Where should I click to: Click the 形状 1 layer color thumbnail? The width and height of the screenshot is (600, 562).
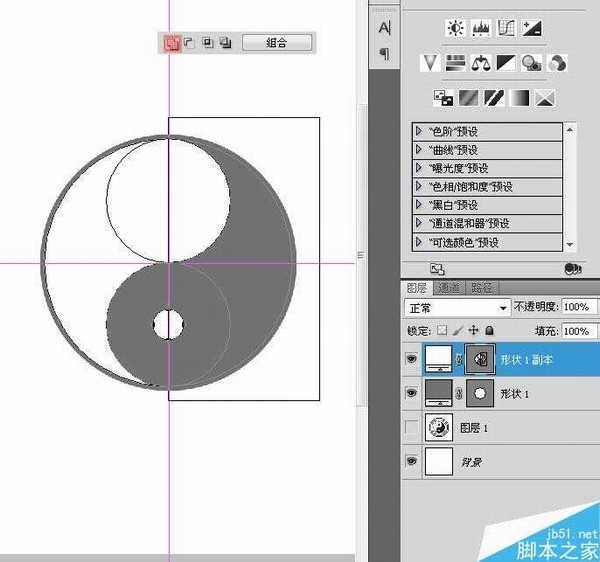[439, 393]
